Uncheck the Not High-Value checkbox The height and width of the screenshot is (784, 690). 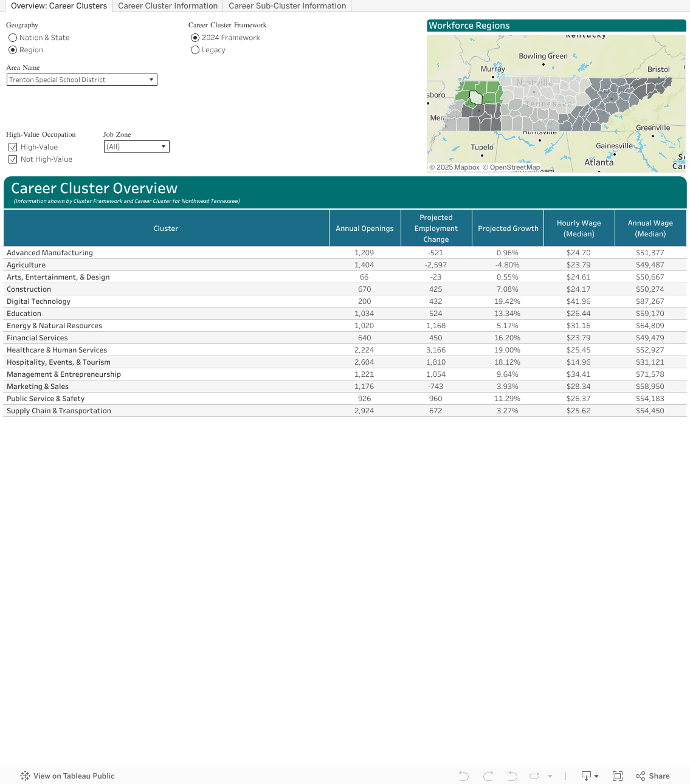click(13, 159)
